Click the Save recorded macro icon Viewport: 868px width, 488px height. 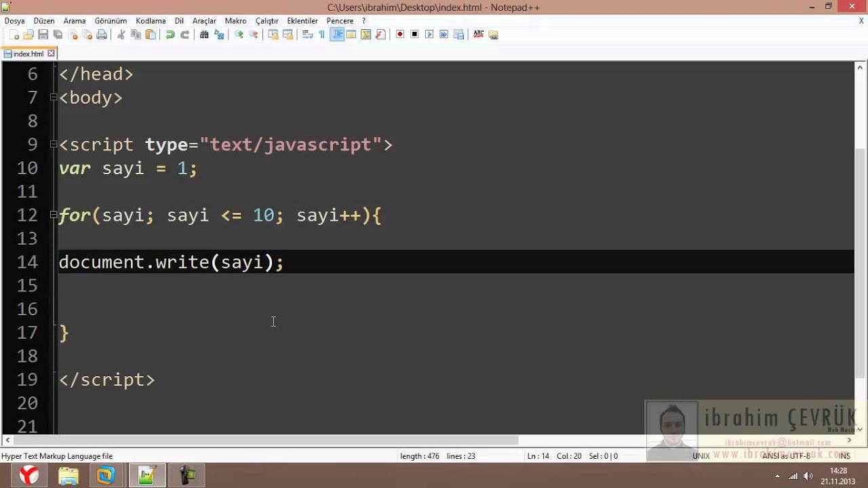pos(458,35)
